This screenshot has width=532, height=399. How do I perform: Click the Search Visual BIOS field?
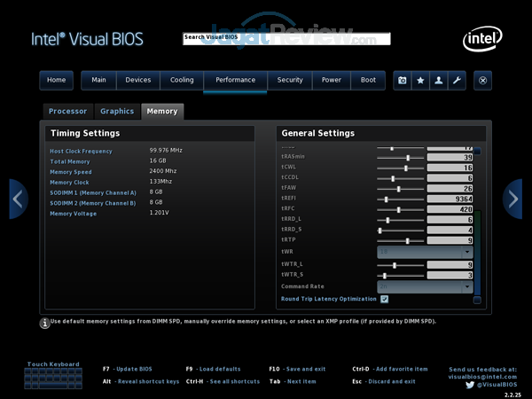pos(286,38)
